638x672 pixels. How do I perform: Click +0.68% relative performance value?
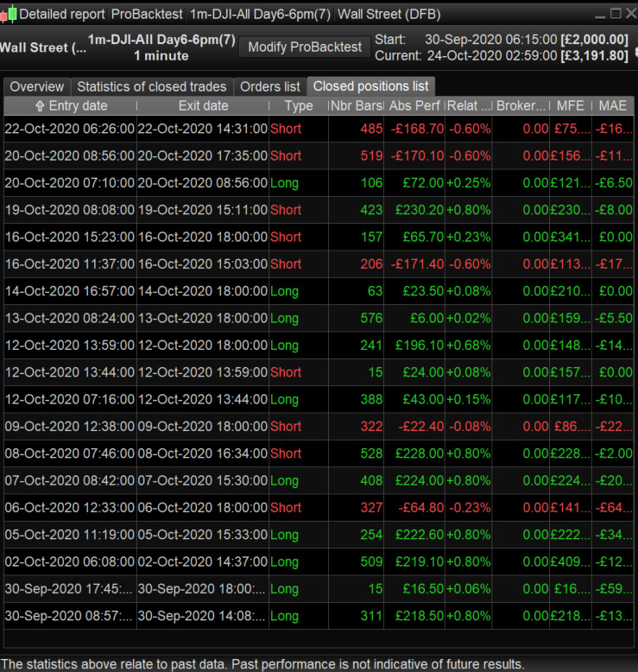[468, 345]
